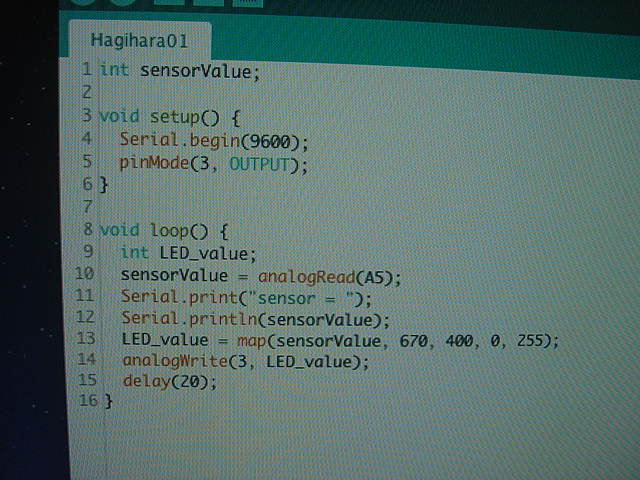The image size is (640, 480).
Task: Click the 'int' keyword on line 1
Action: (x=114, y=69)
